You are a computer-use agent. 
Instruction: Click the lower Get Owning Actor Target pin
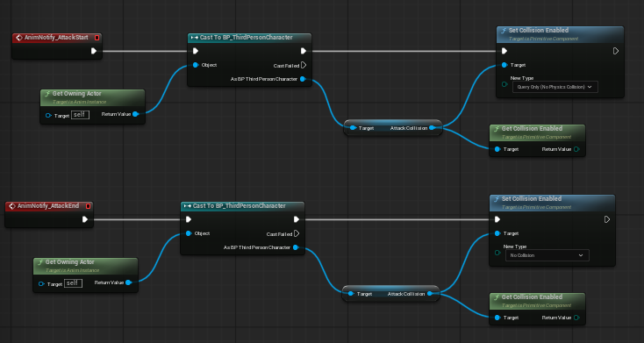click(41, 284)
